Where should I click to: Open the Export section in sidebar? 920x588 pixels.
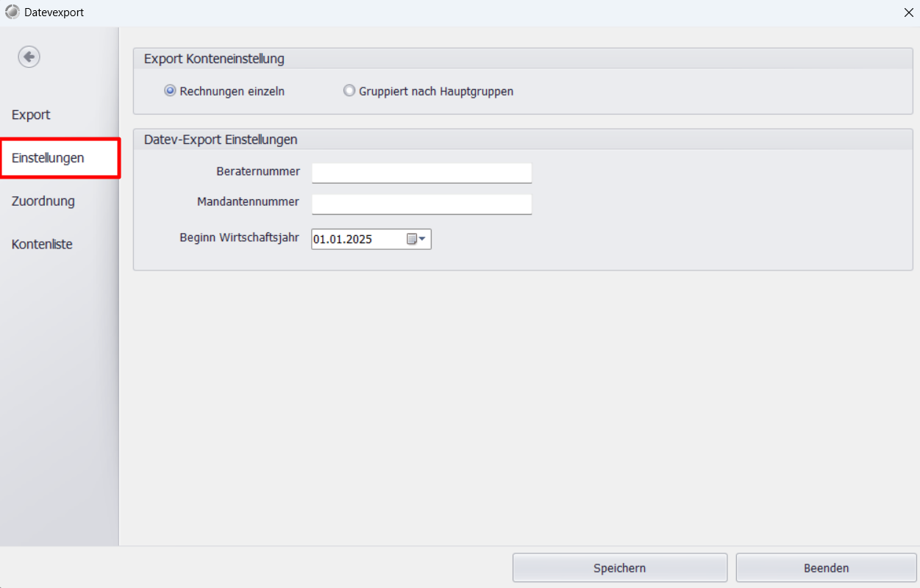tap(31, 115)
